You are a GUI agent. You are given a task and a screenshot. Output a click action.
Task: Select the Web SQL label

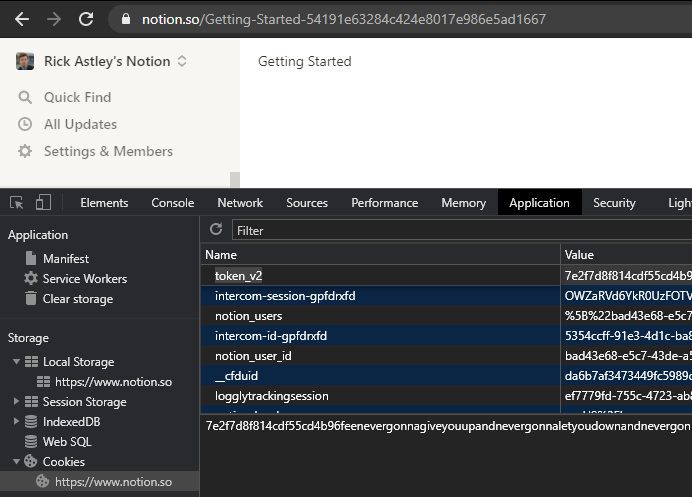67,441
